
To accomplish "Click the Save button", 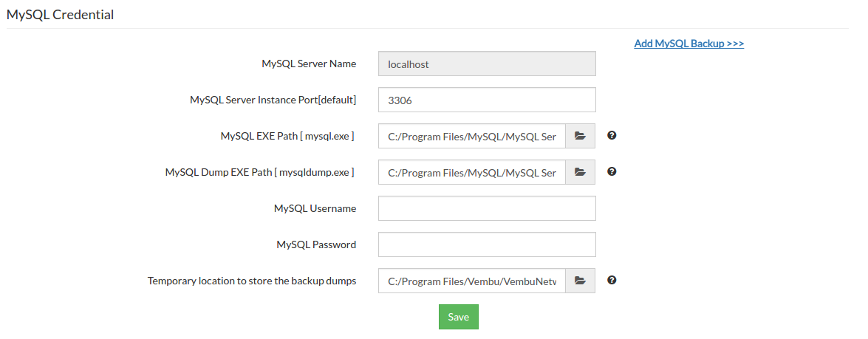I will 458,317.
